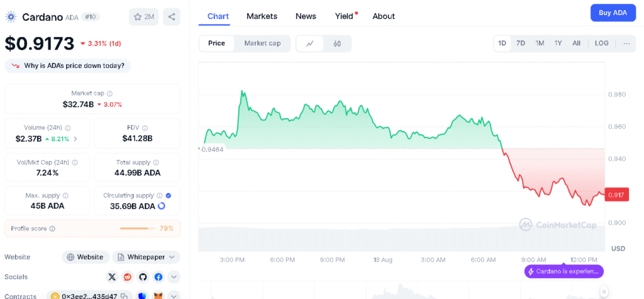Copy the contract address icon
Screen dimensions: 644x299
[125, 296]
